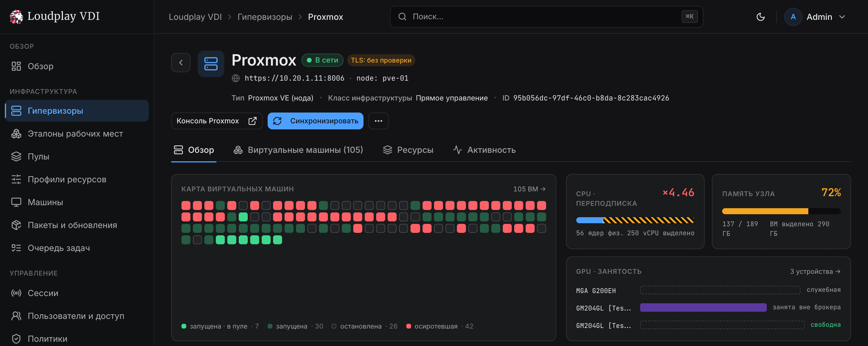This screenshot has width=868, height=346.
Task: Open Очередь задач in sidebar
Action: pyautogui.click(x=77, y=248)
